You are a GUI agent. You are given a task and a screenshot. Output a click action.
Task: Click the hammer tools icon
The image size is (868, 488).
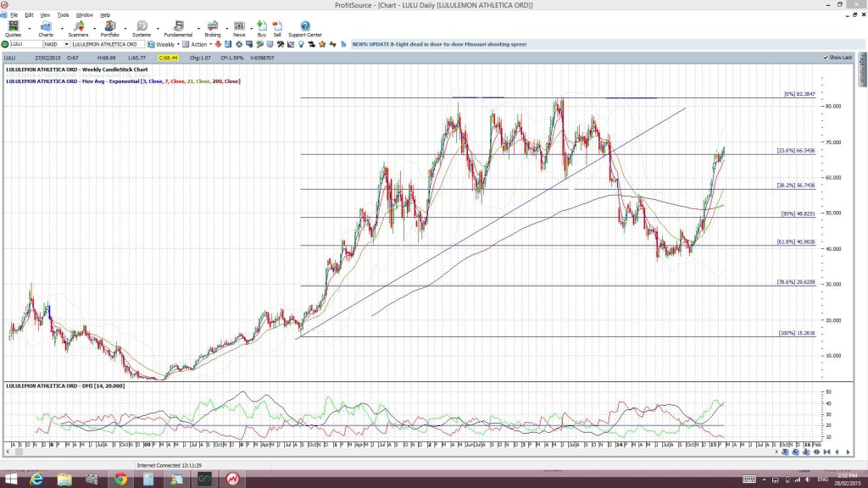tap(281, 44)
